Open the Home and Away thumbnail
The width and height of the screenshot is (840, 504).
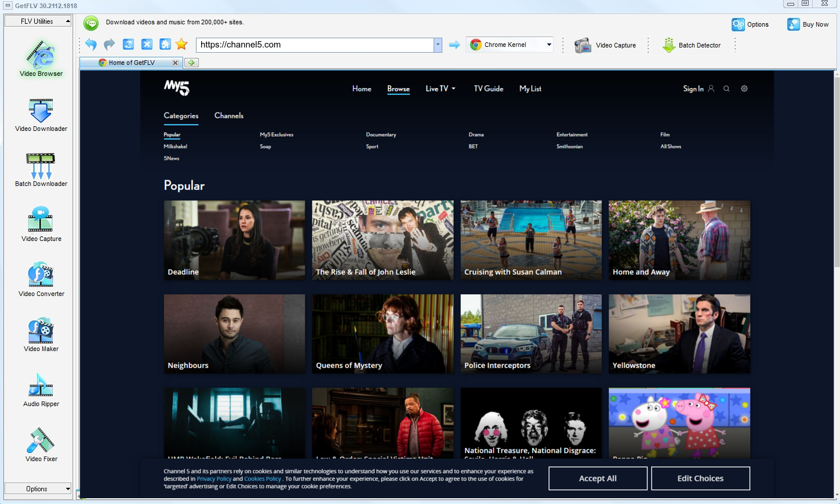tap(679, 240)
